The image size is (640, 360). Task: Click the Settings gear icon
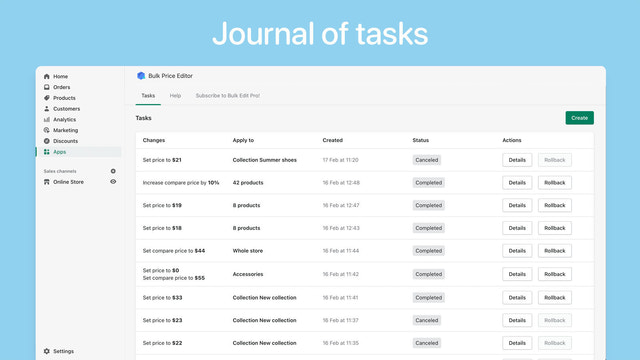click(47, 351)
